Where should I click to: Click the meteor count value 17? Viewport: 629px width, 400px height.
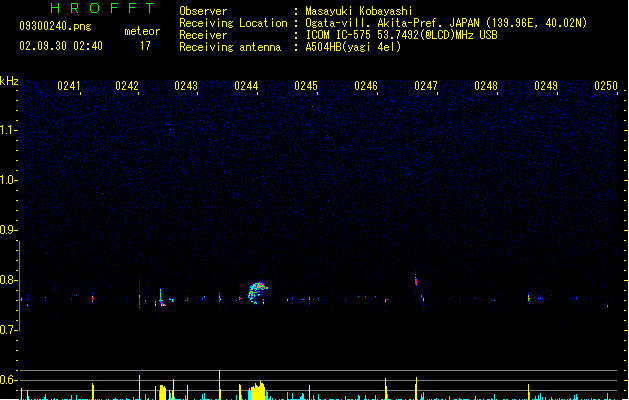(x=145, y=46)
